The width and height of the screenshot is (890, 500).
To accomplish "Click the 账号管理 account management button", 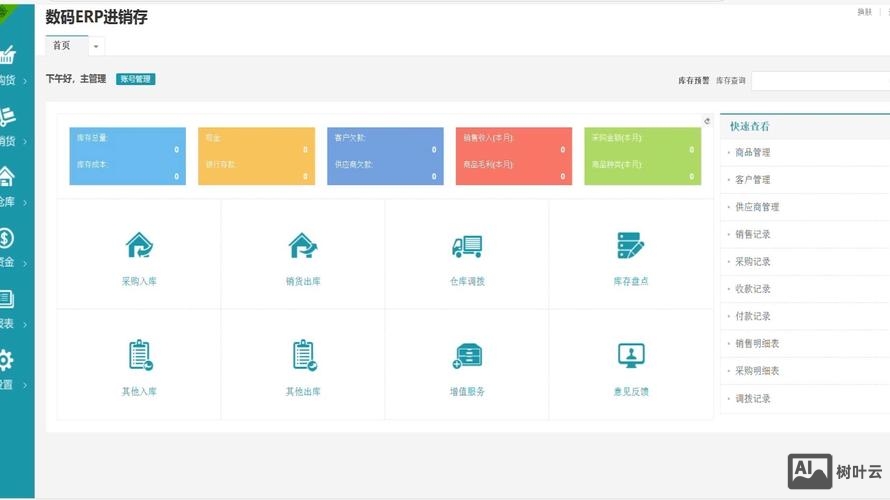I will tap(136, 79).
